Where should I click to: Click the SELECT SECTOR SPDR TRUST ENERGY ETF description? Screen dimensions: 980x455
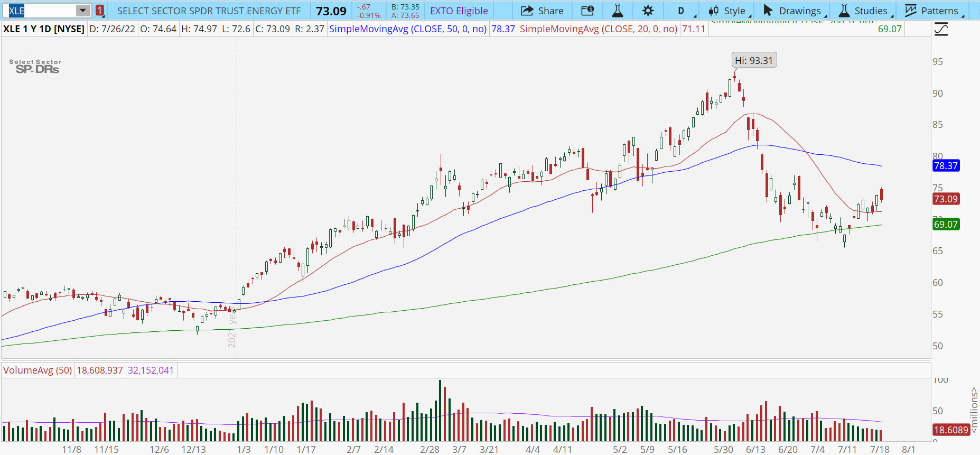click(x=209, y=11)
